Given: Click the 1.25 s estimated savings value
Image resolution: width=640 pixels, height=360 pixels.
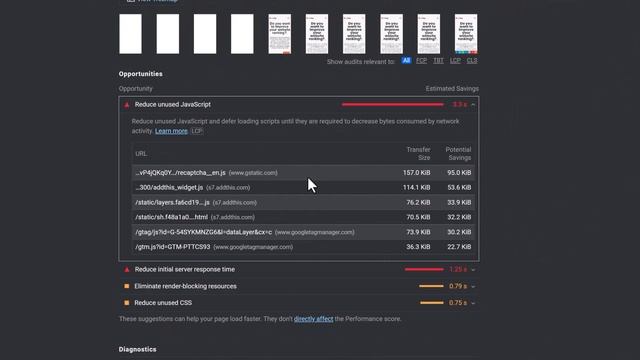Looking at the screenshot, I should (458, 269).
